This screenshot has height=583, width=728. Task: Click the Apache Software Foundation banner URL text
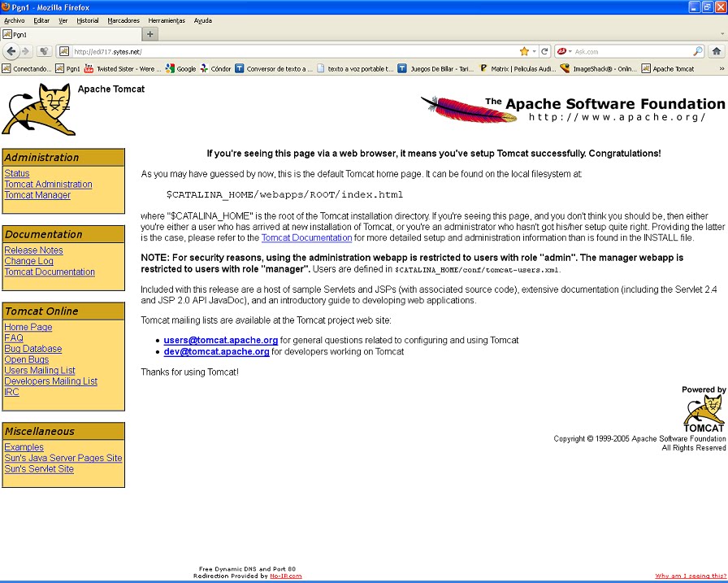tap(617, 117)
